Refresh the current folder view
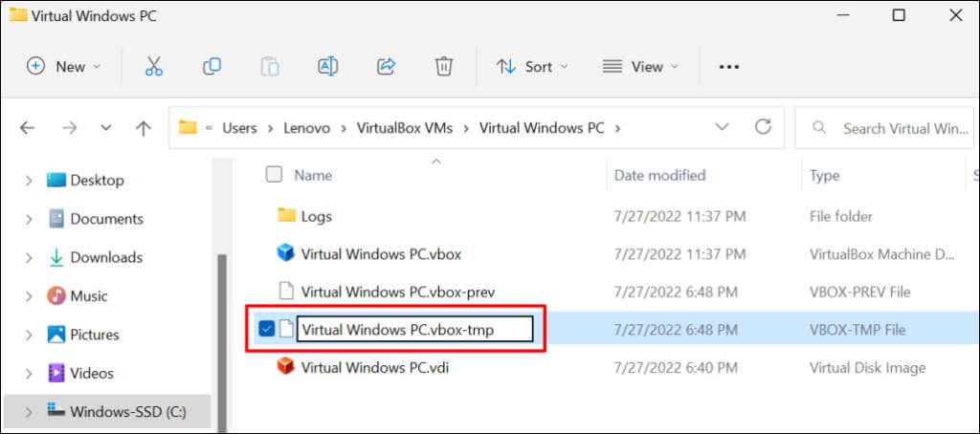Image resolution: width=980 pixels, height=434 pixels. click(x=763, y=127)
